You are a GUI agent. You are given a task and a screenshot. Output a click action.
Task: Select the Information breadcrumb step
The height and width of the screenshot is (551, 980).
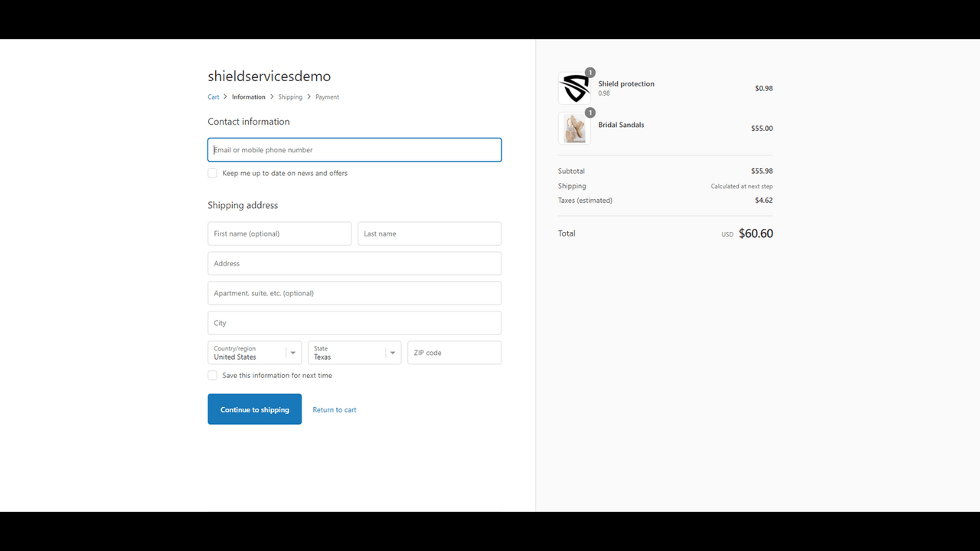point(249,96)
